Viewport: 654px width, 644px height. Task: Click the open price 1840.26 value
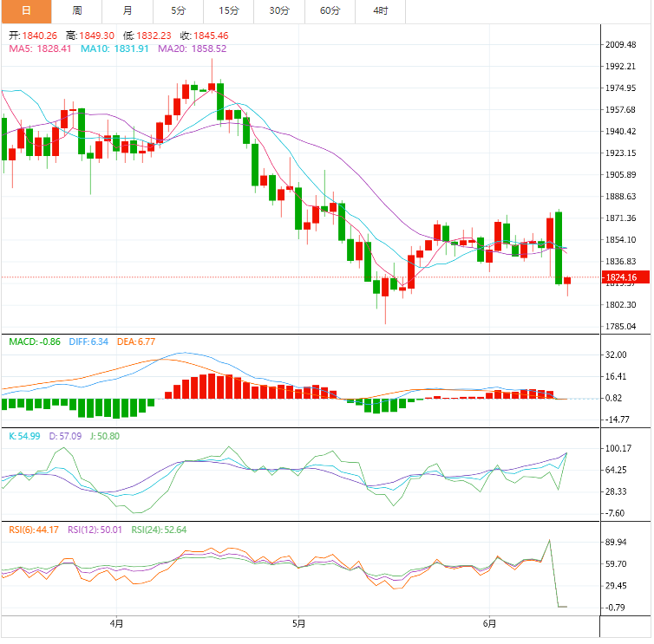pyautogui.click(x=40, y=36)
